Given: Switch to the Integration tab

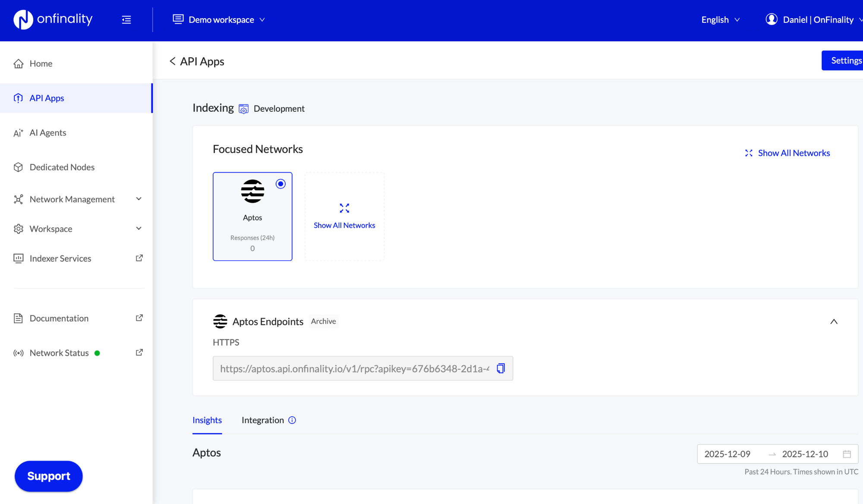Looking at the screenshot, I should (x=262, y=420).
